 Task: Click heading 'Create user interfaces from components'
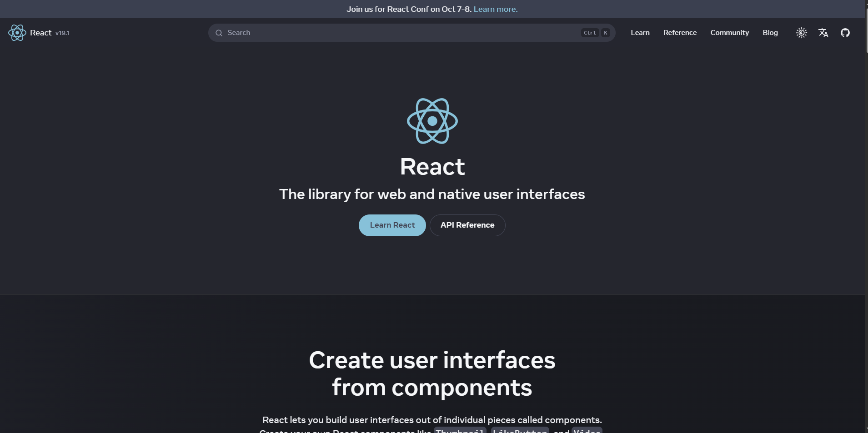click(x=432, y=373)
